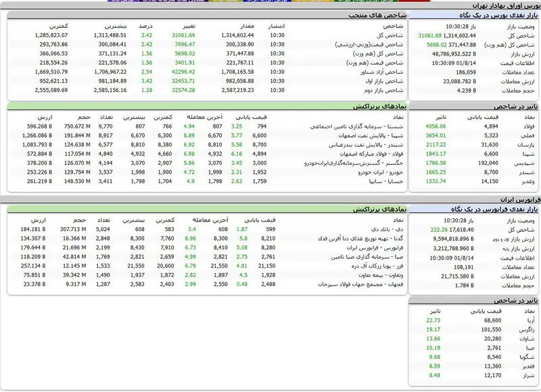
Task: Select شراز in the Farabourse impact table
Action: coord(528,376)
